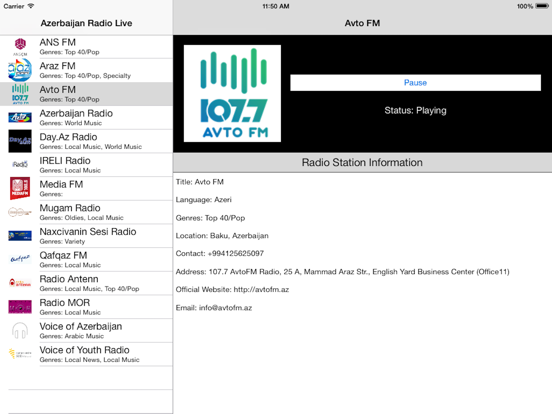Select Mugam Radio station title
552x414 pixels.
pos(70,208)
